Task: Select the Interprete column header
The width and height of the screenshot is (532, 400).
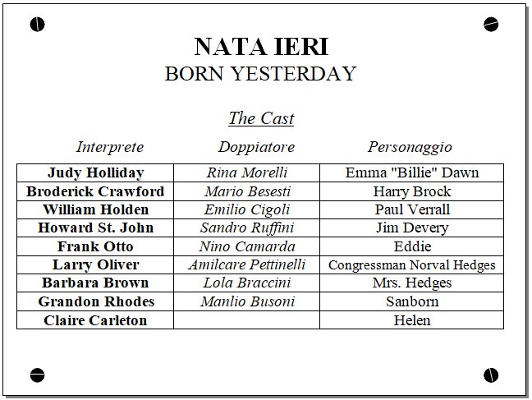Action: click(x=110, y=147)
